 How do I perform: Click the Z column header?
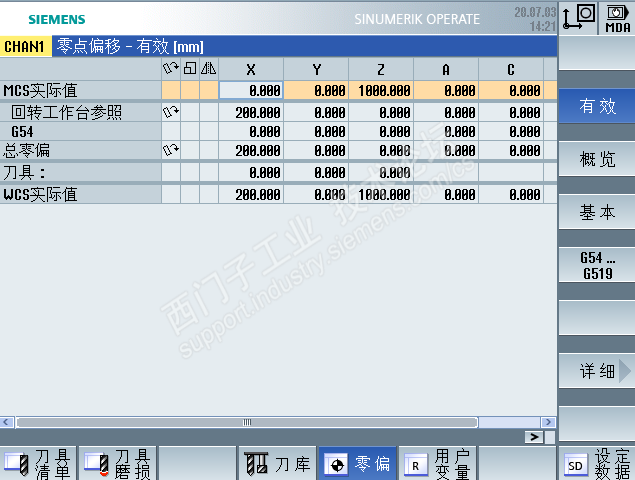coord(381,70)
